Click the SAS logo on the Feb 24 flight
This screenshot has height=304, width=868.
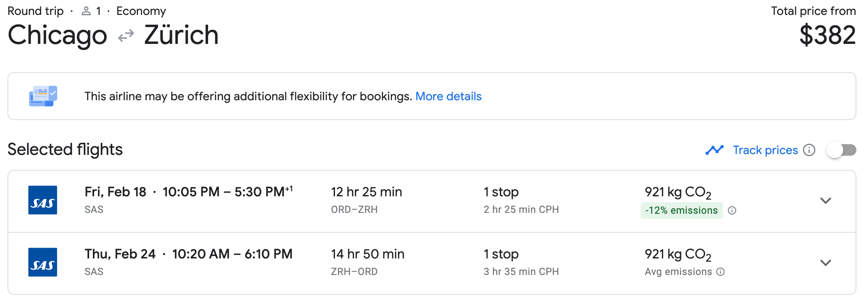(43, 262)
